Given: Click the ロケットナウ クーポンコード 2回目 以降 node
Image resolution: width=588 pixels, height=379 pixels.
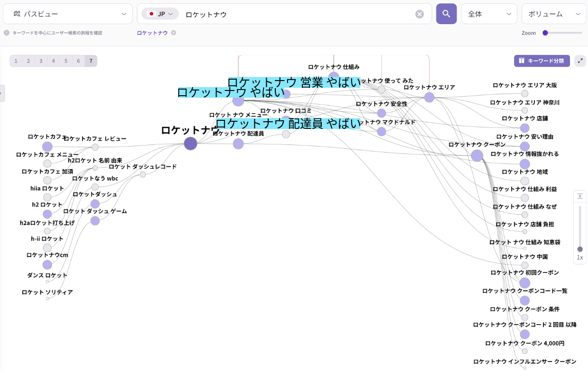Looking at the screenshot, I should tap(525, 334).
